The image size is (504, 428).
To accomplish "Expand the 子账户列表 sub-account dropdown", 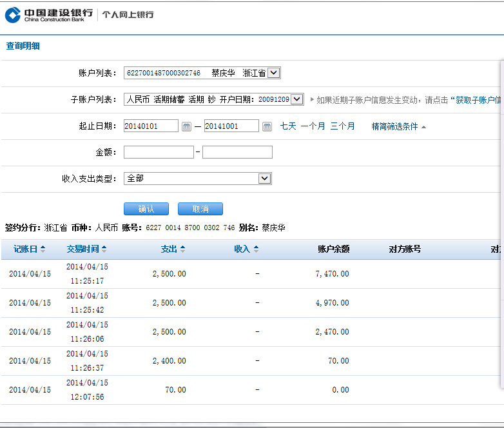I will pos(296,100).
